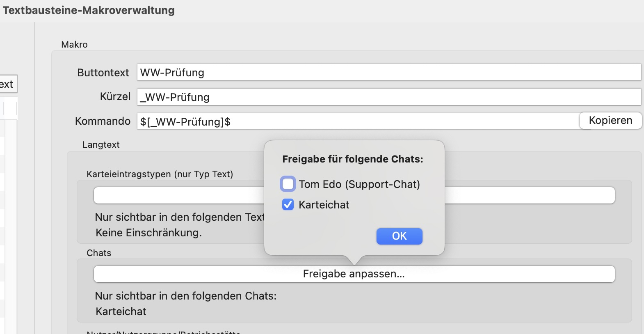Uncheck the Karteichat checkbox
The height and width of the screenshot is (334, 644).
pyautogui.click(x=288, y=204)
